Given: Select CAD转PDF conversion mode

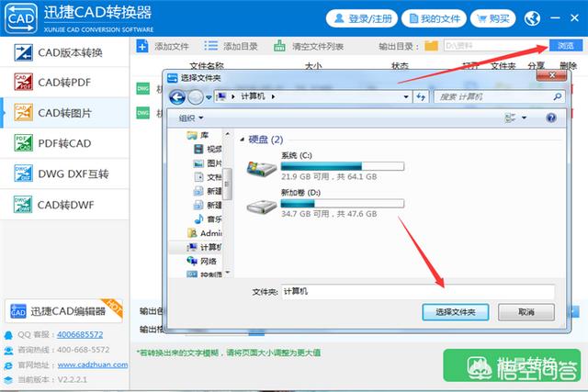Looking at the screenshot, I should (x=64, y=83).
